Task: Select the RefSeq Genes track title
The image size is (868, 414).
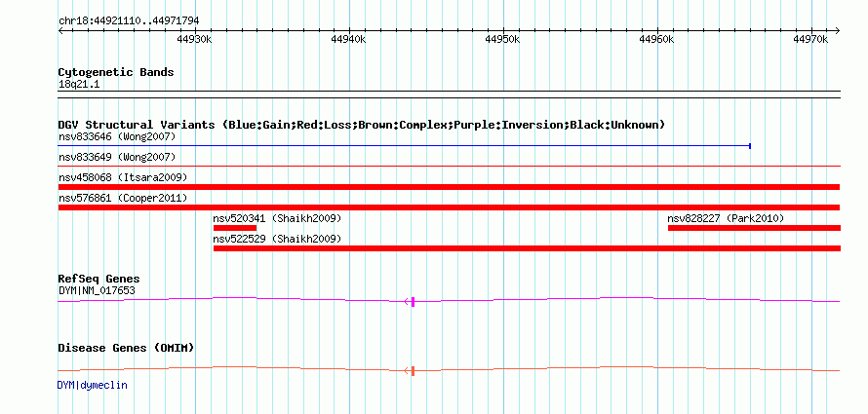Action: [x=99, y=280]
